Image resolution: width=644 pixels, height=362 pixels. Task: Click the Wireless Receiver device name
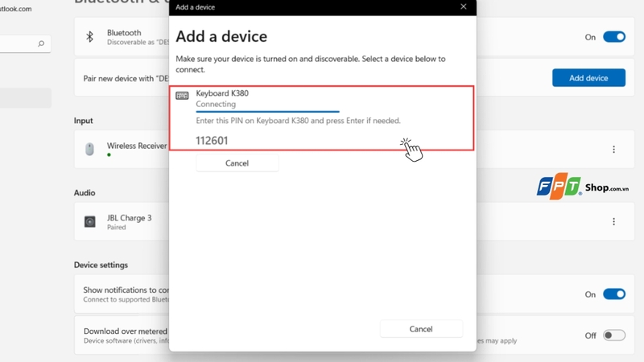[137, 146]
